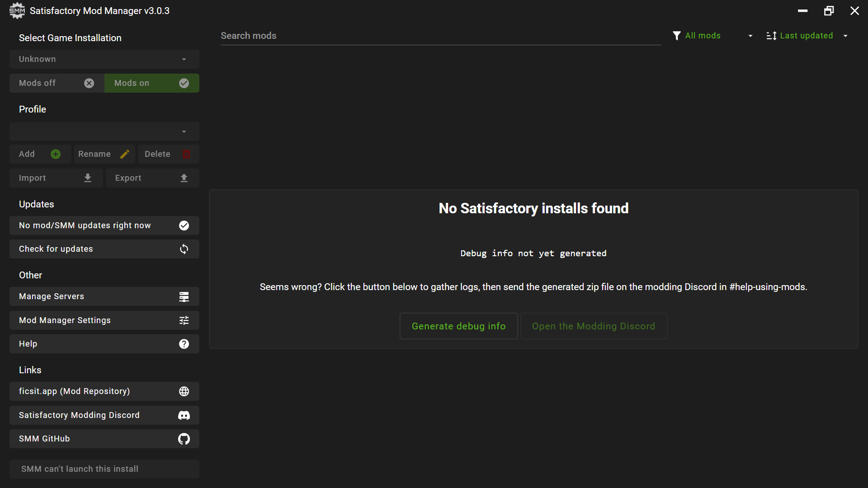Open the Last updated sort dropdown

point(808,36)
